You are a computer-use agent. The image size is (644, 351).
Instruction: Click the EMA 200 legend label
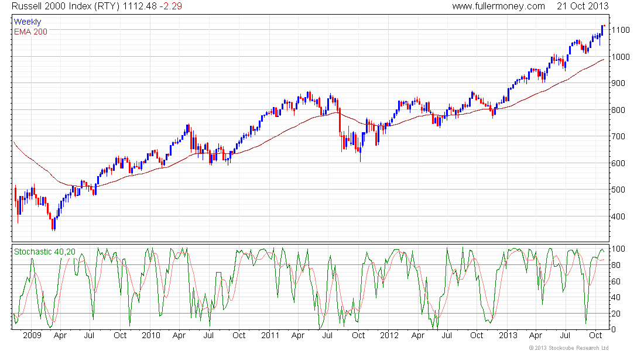[x=31, y=32]
